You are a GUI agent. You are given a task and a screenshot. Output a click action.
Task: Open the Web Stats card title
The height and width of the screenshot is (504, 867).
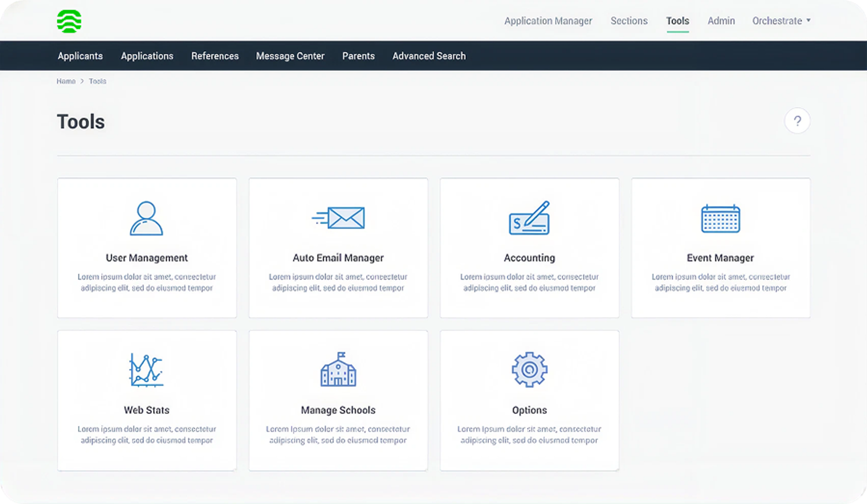coord(147,410)
